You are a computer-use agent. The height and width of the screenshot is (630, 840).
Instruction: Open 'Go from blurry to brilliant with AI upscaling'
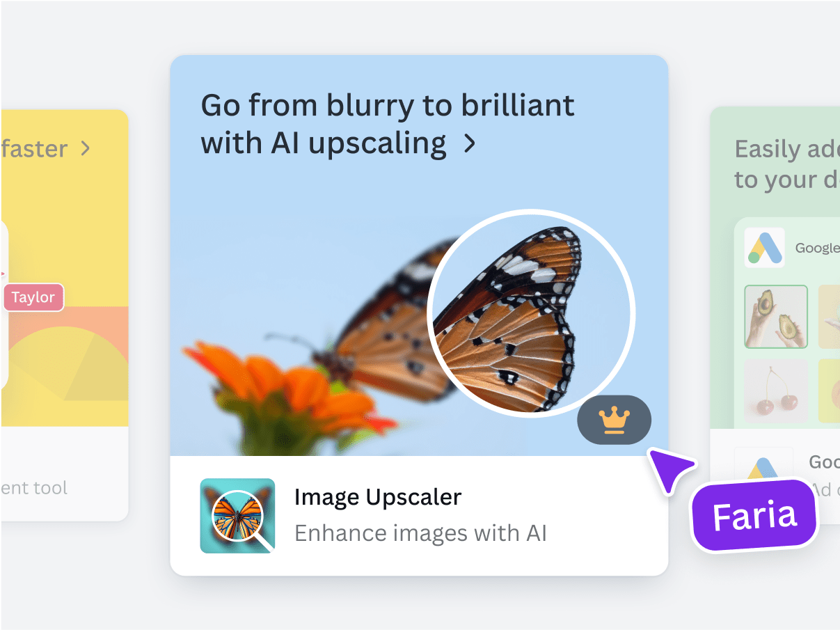coord(387,124)
